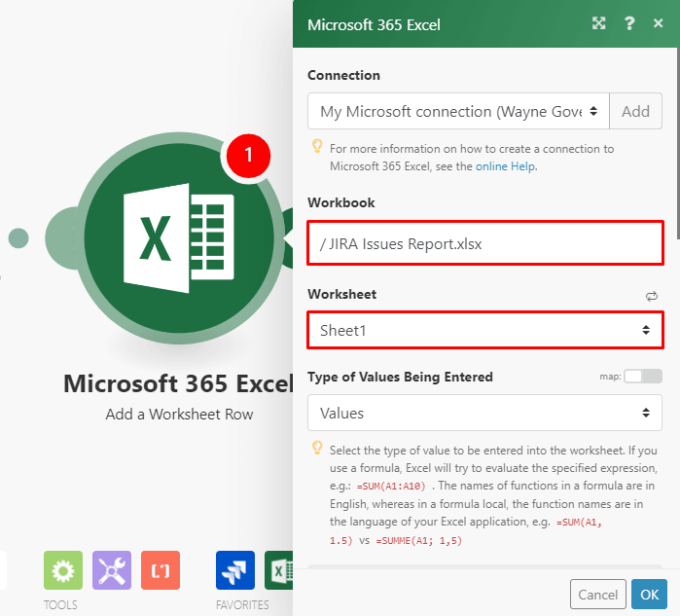Cancel the Excel module dialog

(x=597, y=595)
